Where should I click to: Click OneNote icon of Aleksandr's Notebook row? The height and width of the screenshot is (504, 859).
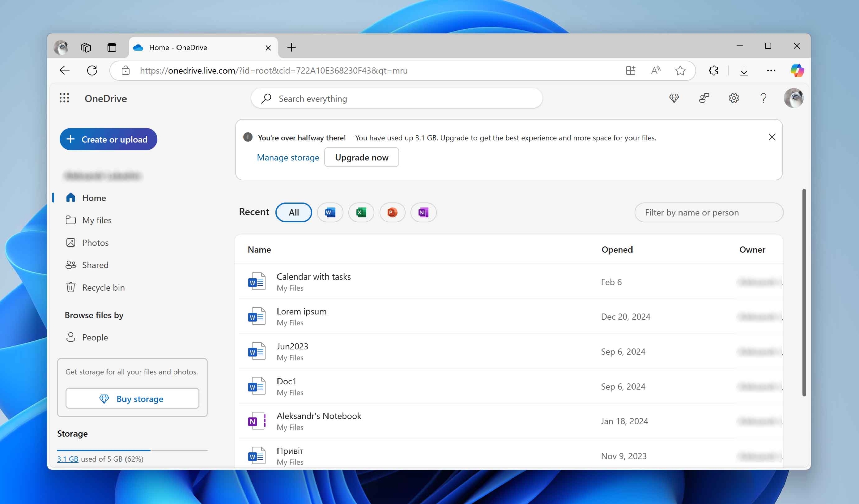point(256,421)
